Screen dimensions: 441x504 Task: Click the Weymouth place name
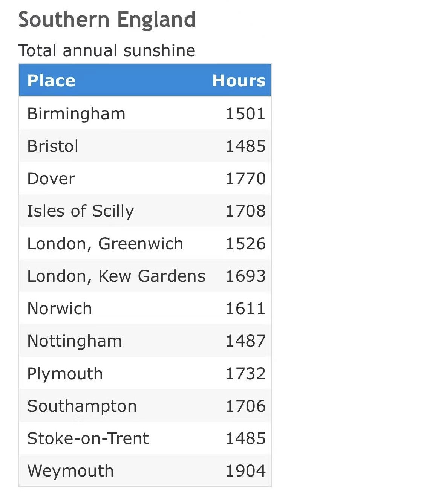[x=70, y=471]
